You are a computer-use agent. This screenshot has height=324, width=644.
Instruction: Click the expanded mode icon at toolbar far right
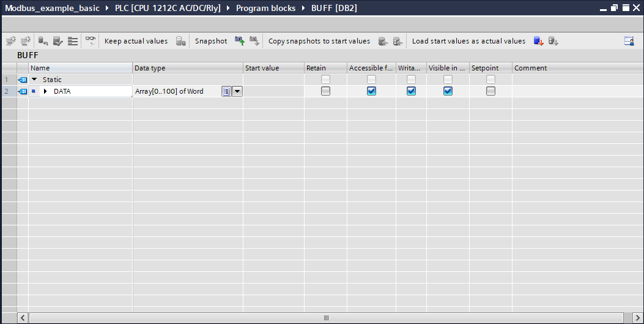(629, 41)
